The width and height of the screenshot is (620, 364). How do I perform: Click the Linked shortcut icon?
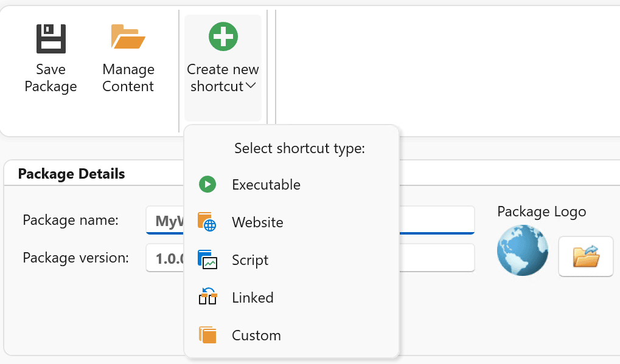tap(207, 297)
